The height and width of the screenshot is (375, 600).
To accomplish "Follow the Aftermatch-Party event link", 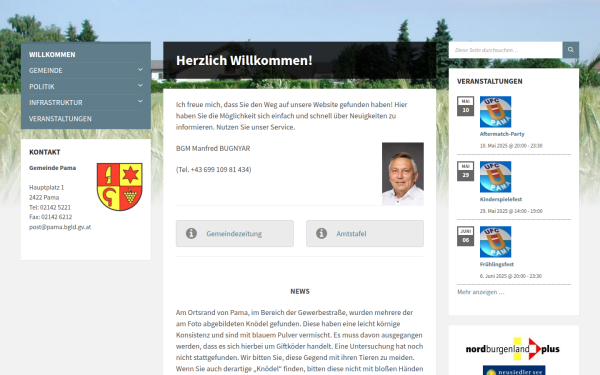I will point(502,134).
